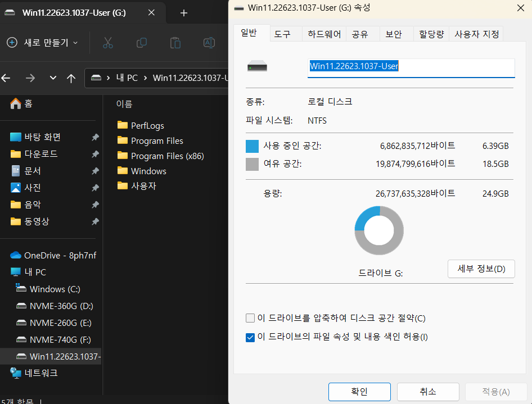Uncheck file content indexing checkbox

pyautogui.click(x=250, y=338)
